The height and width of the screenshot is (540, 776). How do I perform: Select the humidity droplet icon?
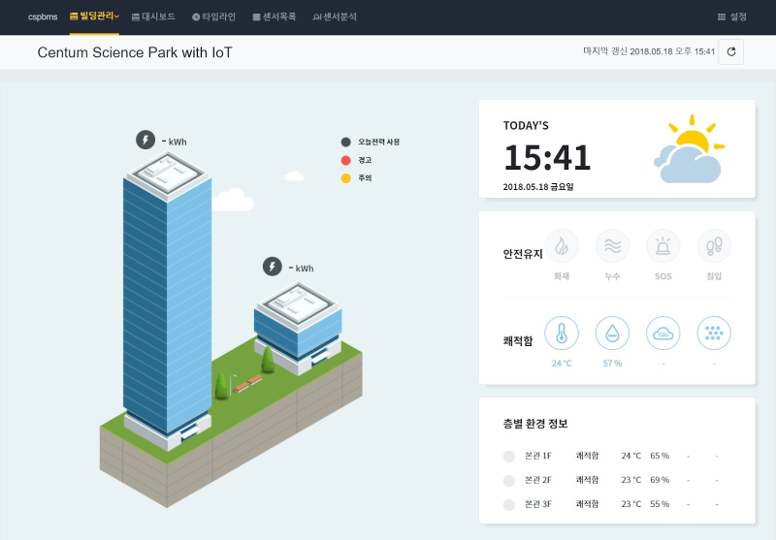[612, 333]
